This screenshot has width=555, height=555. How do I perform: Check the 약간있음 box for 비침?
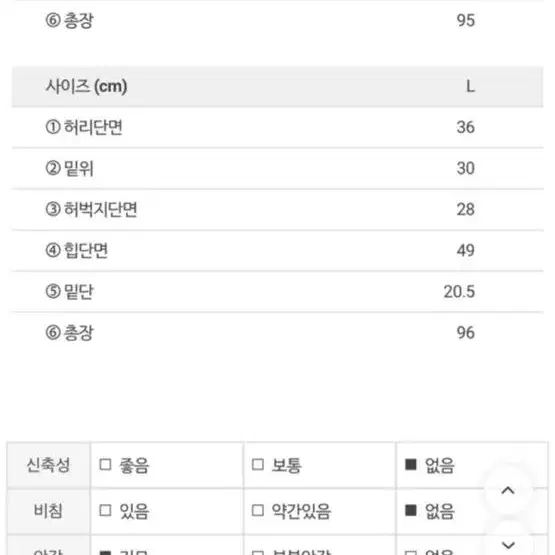pos(258,510)
